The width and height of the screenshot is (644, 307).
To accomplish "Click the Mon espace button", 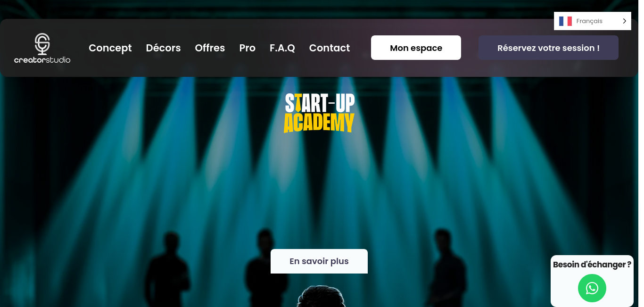I will tap(416, 48).
